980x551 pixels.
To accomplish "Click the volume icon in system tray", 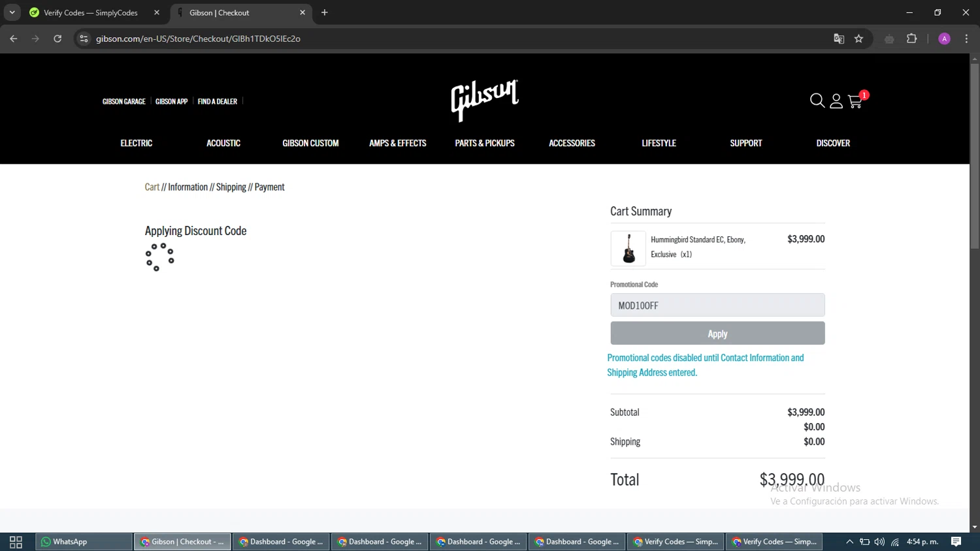I will coord(879,542).
